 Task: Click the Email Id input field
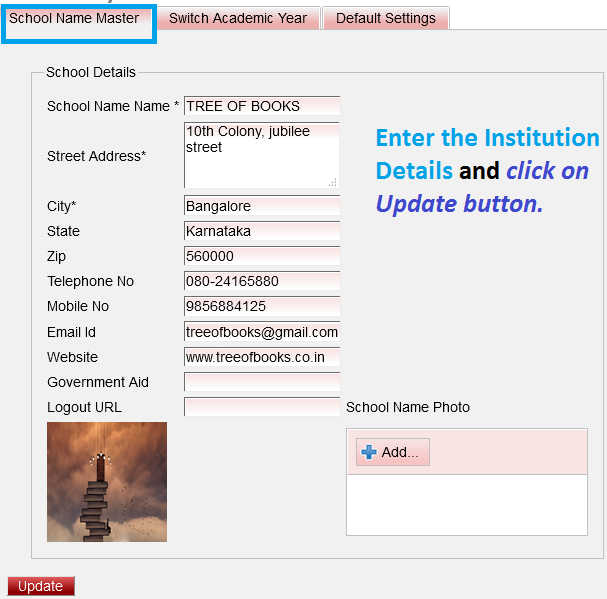click(x=262, y=332)
